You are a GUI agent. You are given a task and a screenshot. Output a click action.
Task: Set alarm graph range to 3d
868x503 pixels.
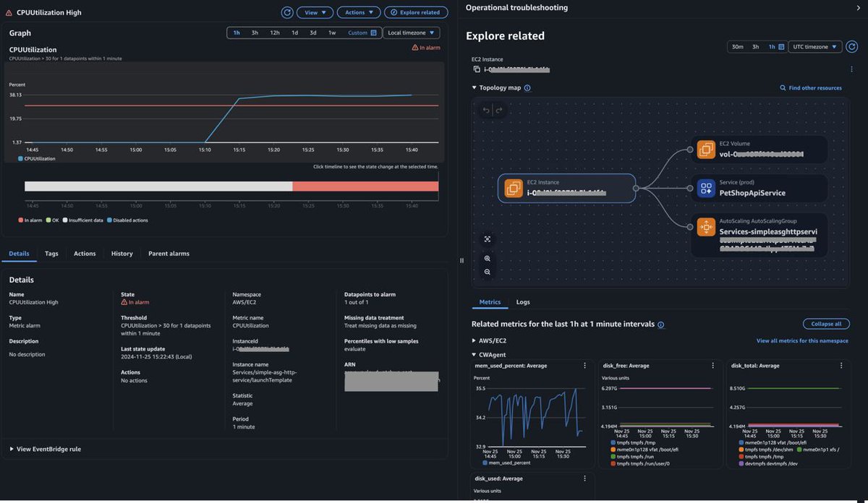[x=313, y=33]
